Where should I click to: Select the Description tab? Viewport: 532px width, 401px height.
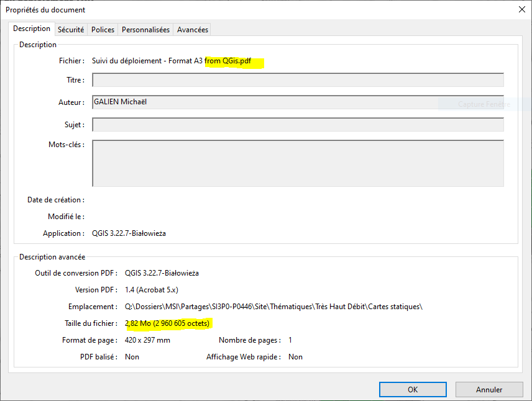pyautogui.click(x=32, y=29)
